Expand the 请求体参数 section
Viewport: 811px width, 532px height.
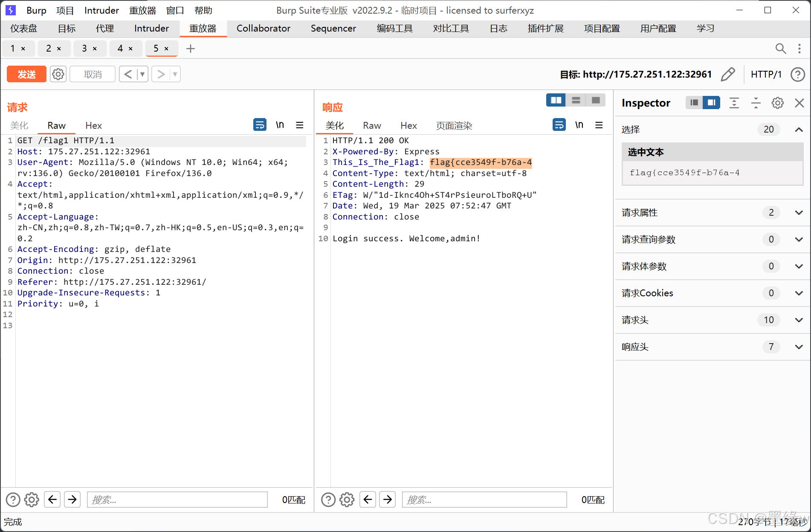pyautogui.click(x=799, y=266)
